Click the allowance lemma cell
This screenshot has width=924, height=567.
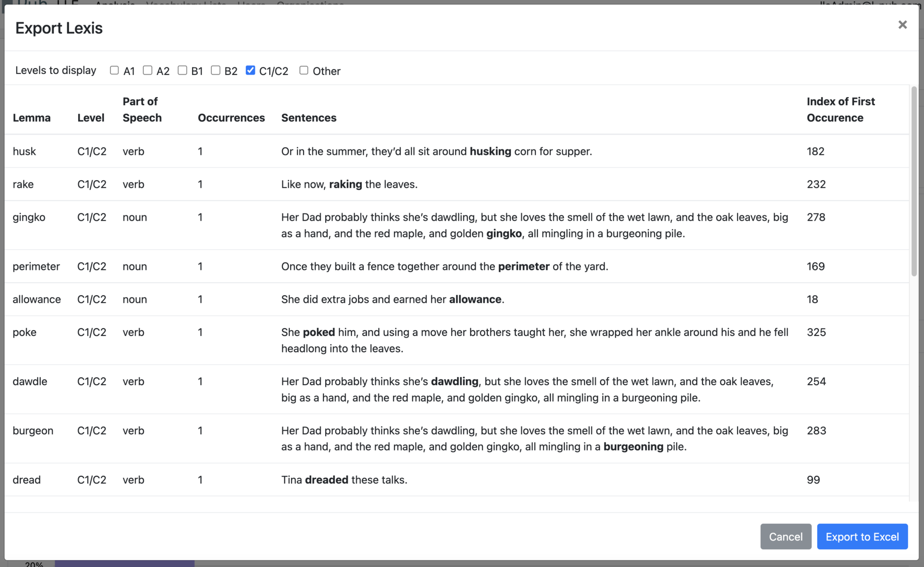coord(37,299)
